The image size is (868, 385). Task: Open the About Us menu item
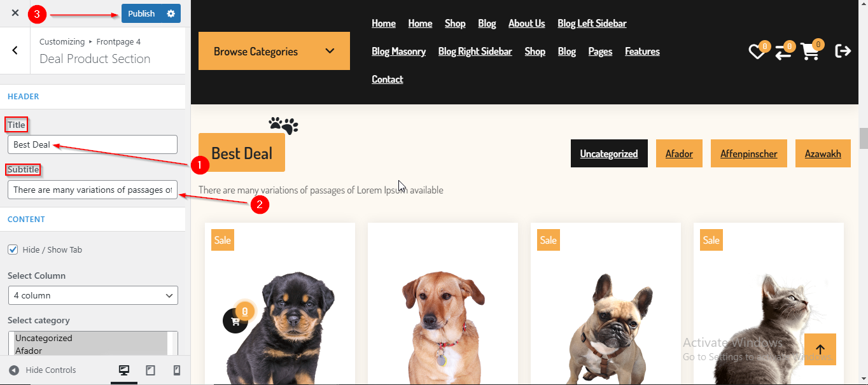point(526,24)
